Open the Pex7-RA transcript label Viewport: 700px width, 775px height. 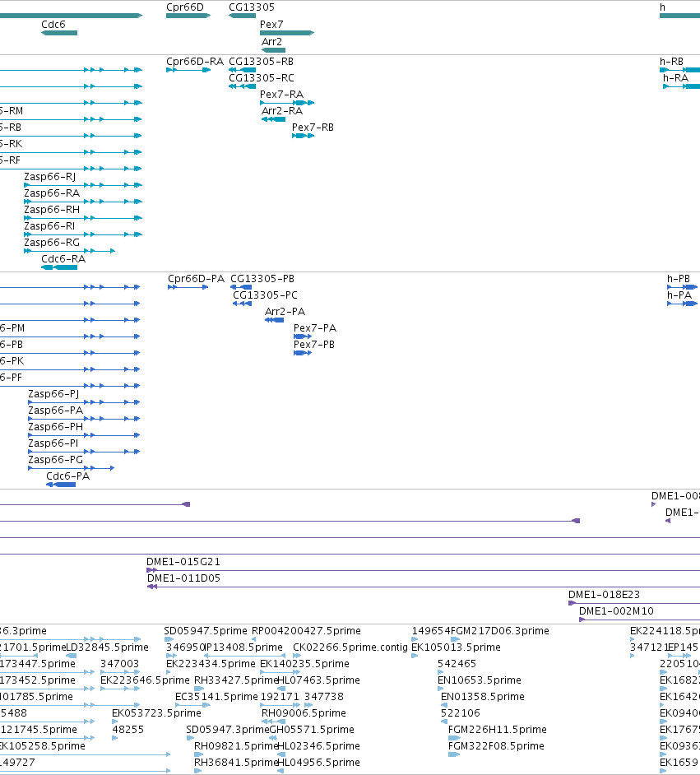pyautogui.click(x=281, y=94)
